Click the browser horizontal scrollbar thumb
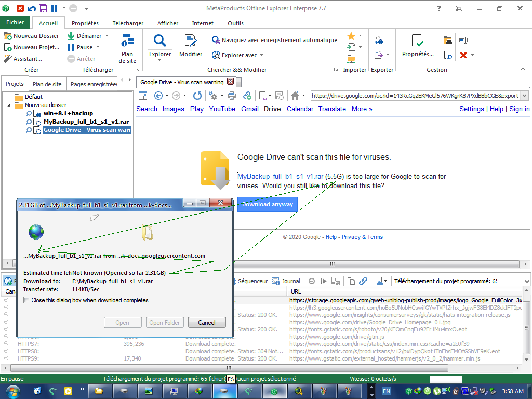Viewport: 532px width, 399px height. 332,264
